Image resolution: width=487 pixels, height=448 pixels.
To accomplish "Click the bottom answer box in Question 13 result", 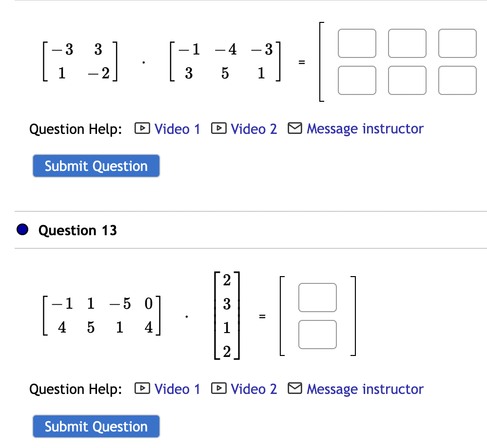I will coord(317,334).
